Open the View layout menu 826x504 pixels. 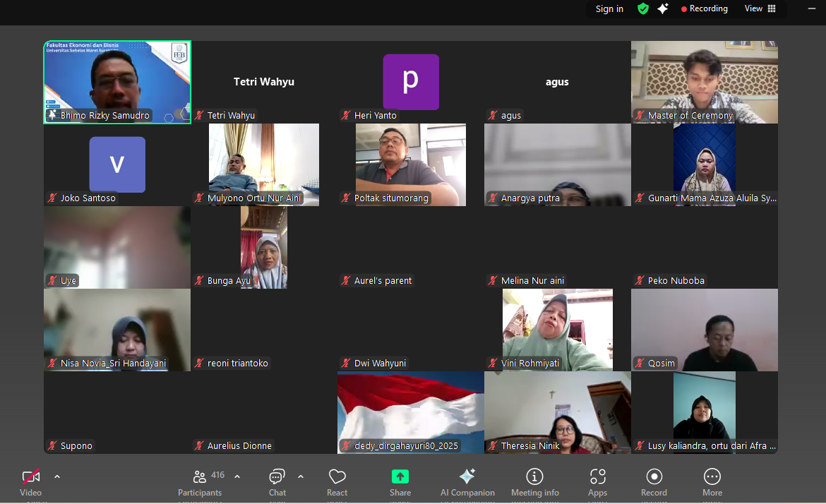pos(760,8)
